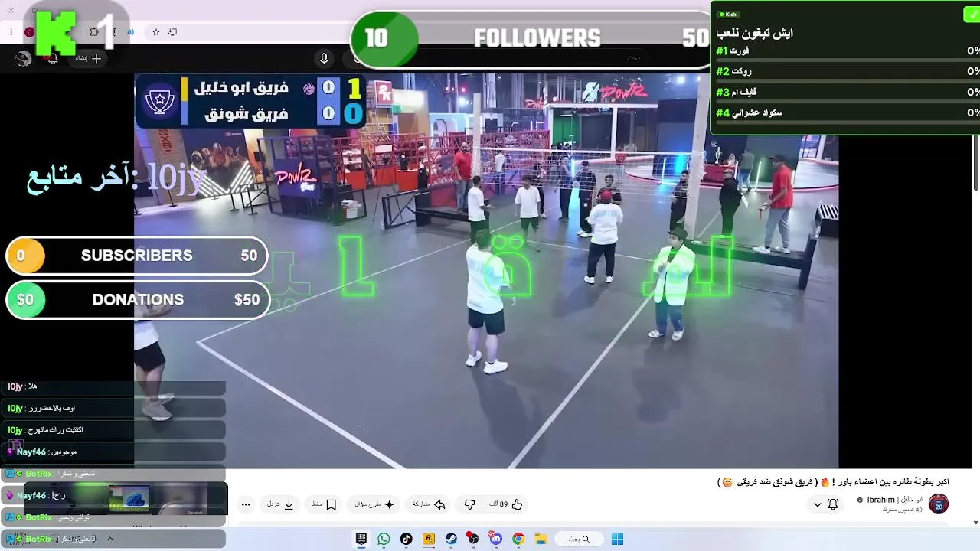Click the scoreboard team name فريق شونق

pyautogui.click(x=247, y=114)
